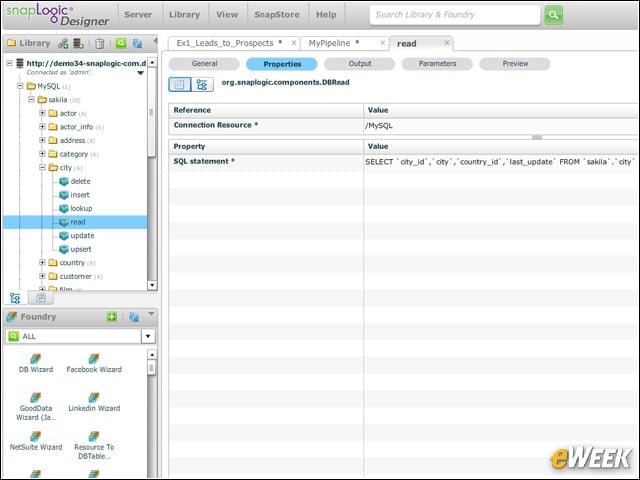Click the add pipeline icon in Library toolbar
This screenshot has width=640, height=480.
pyautogui.click(x=63, y=43)
